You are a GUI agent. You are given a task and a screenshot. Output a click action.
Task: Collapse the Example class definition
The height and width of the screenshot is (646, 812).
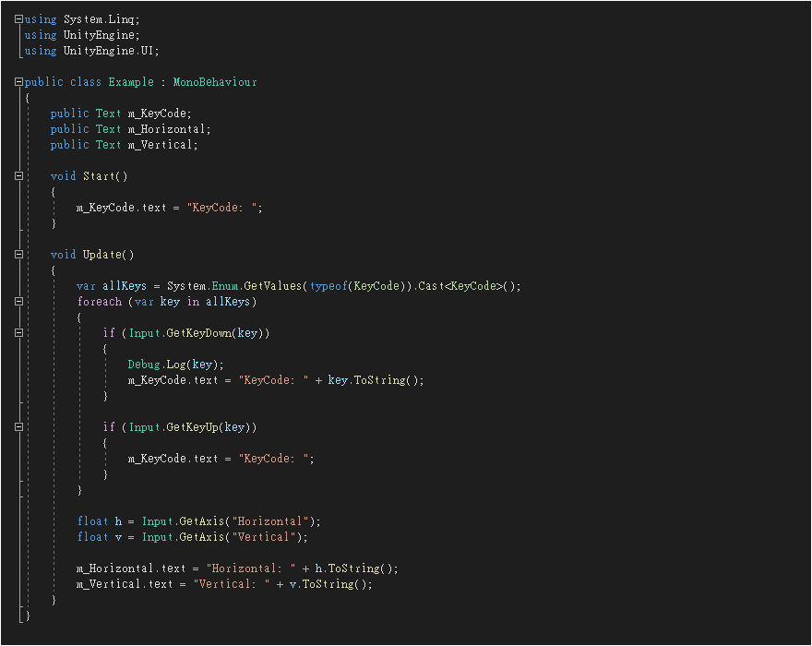(18, 82)
